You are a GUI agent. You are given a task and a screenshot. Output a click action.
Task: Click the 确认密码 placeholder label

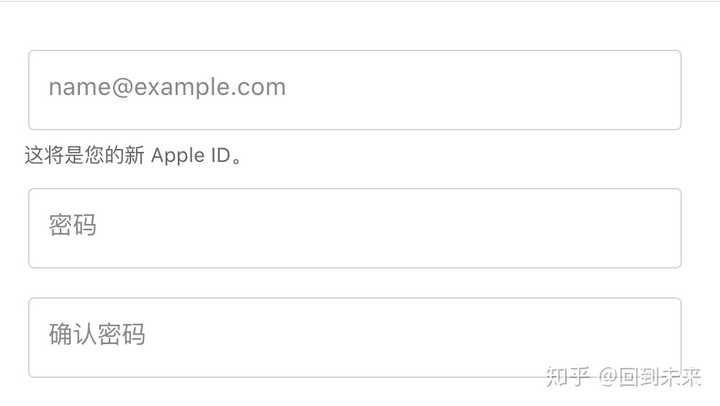(96, 334)
